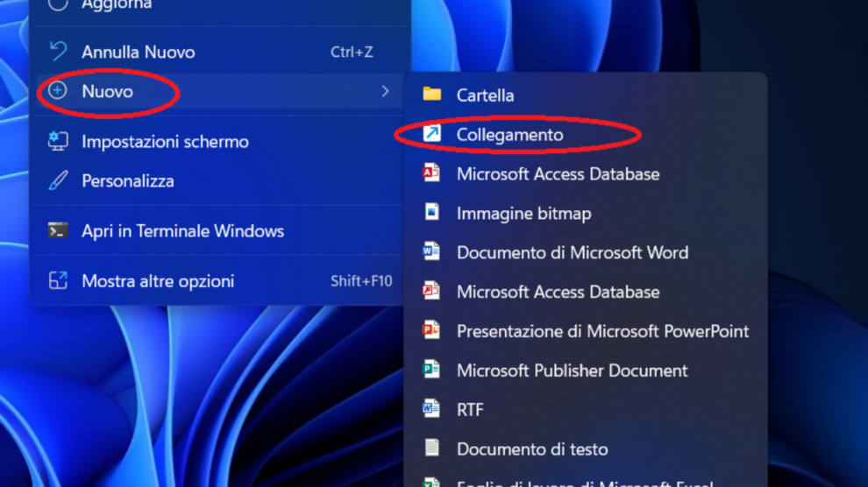The height and width of the screenshot is (487, 868).
Task: Choose the RTF entry
Action: tap(470, 410)
